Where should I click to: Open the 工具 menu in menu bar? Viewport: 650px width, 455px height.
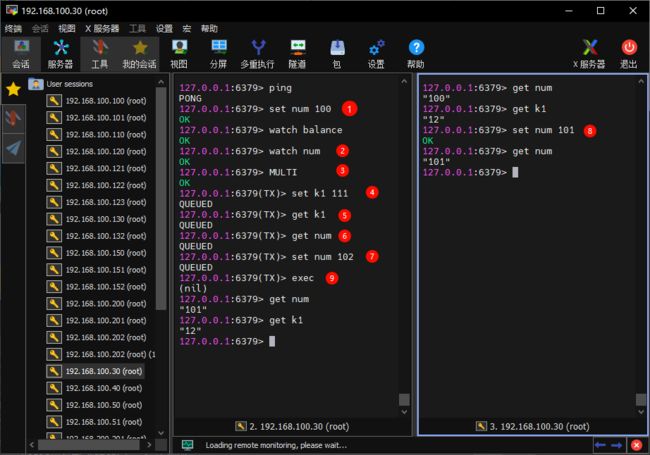pos(137,29)
